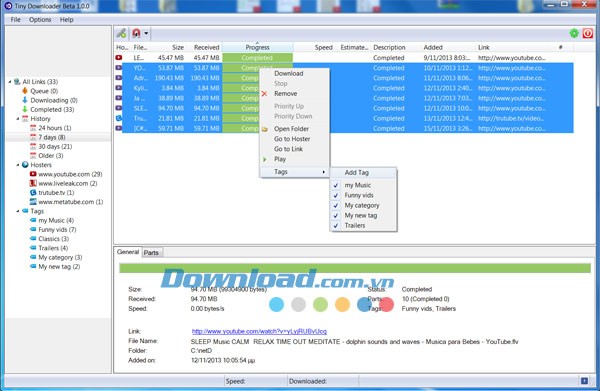The image size is (600, 391).
Task: Toggle the Trailers tag checkmark in submenu
Action: (336, 225)
